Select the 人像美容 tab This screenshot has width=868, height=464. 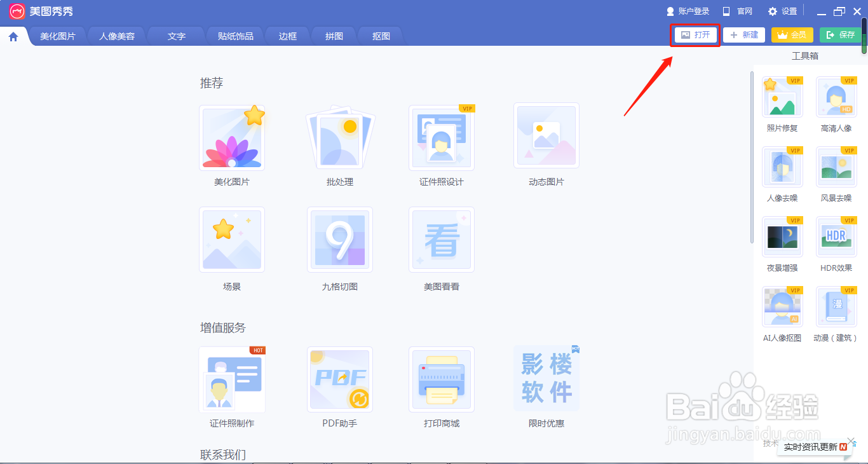click(x=117, y=36)
